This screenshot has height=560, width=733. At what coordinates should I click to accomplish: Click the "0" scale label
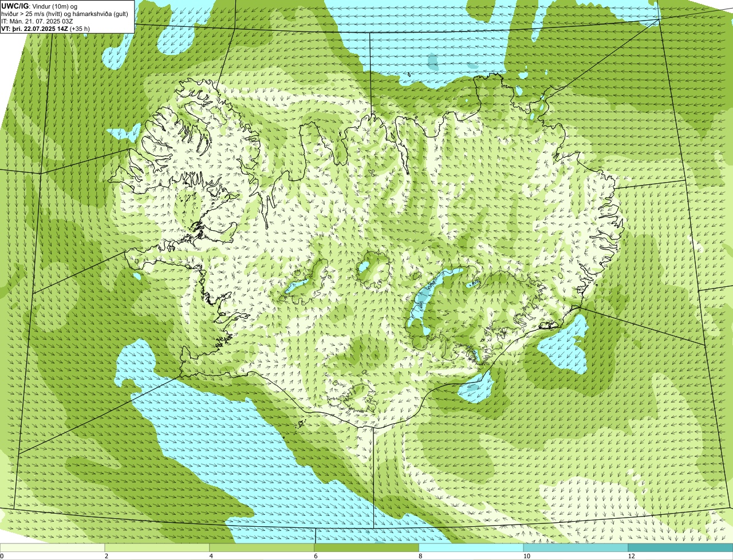point(2,556)
